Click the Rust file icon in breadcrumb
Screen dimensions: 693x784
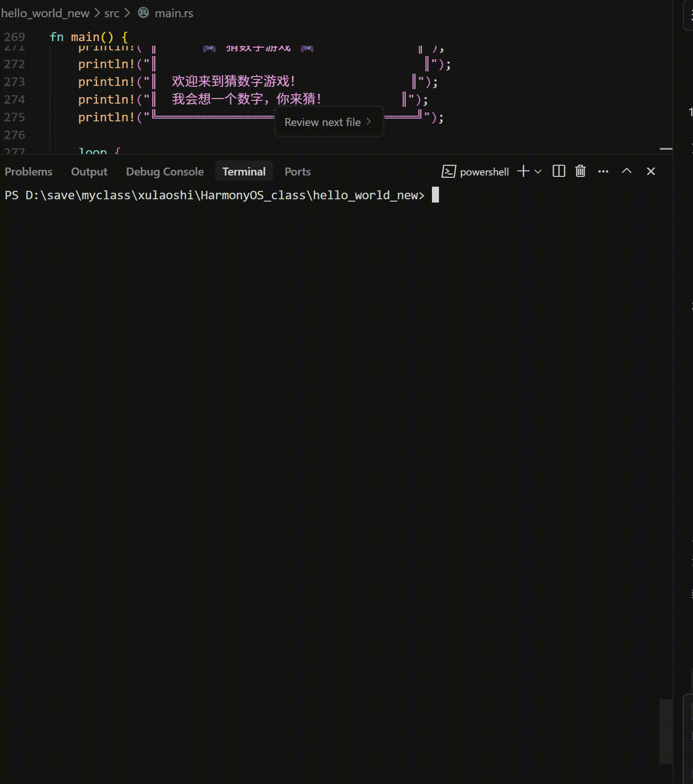point(143,13)
